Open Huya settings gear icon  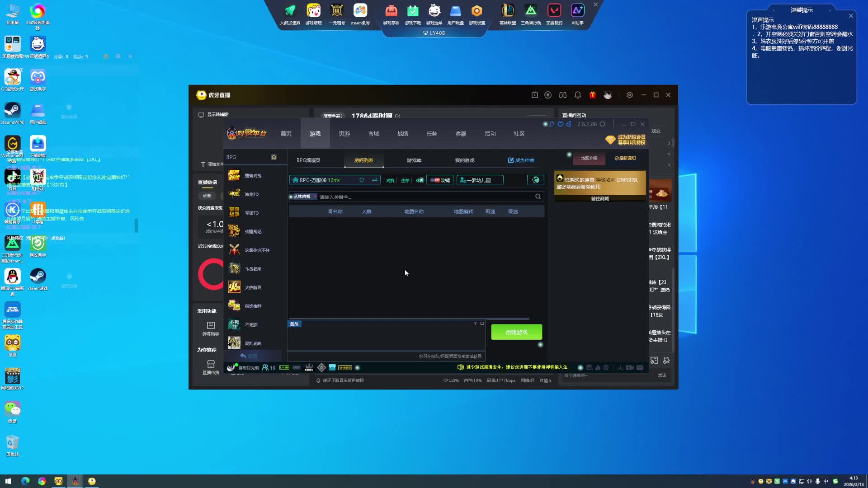click(x=629, y=95)
